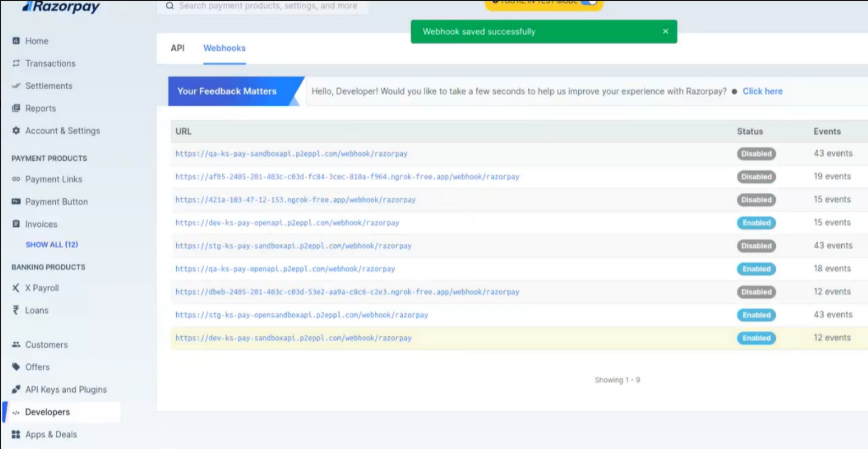Expand SHOW ALL (12) payment products
The image size is (868, 449).
pos(52,245)
